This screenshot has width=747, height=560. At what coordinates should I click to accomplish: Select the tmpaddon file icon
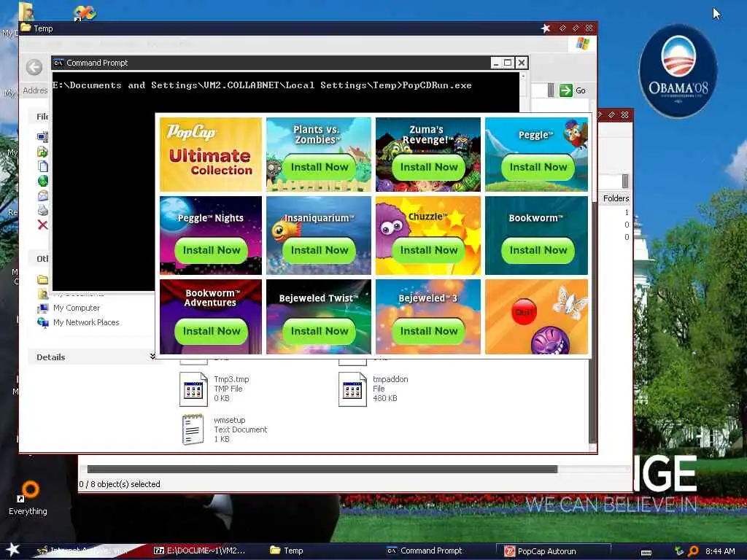(352, 389)
